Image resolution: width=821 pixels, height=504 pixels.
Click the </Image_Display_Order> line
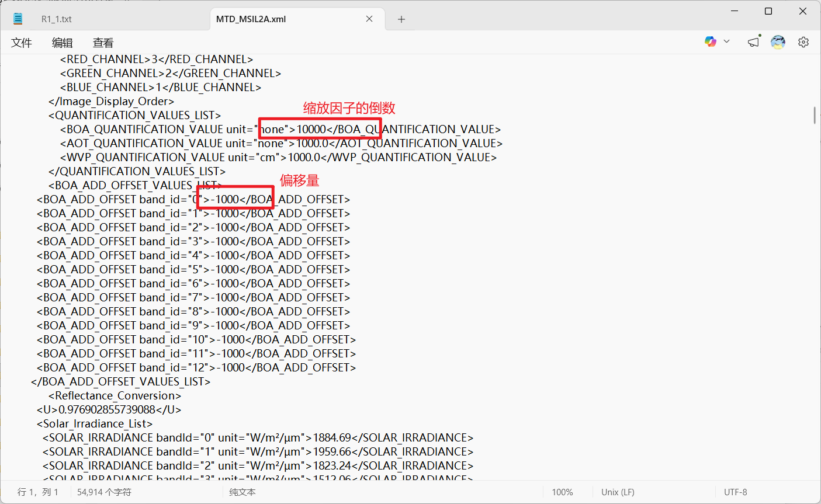pos(111,101)
